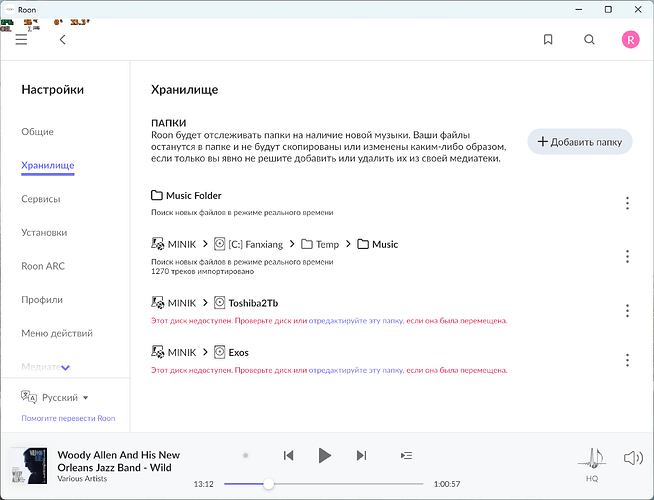Open the hamburger navigation menu

coord(21,40)
